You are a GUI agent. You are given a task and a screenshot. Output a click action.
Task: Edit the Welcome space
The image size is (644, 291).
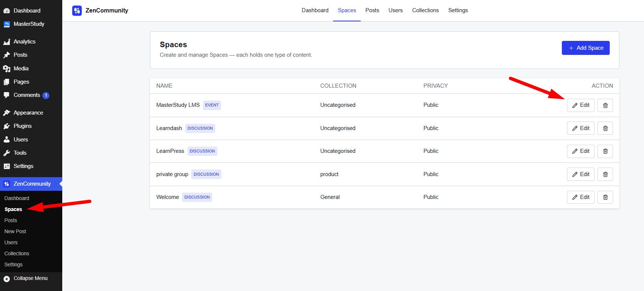581,197
